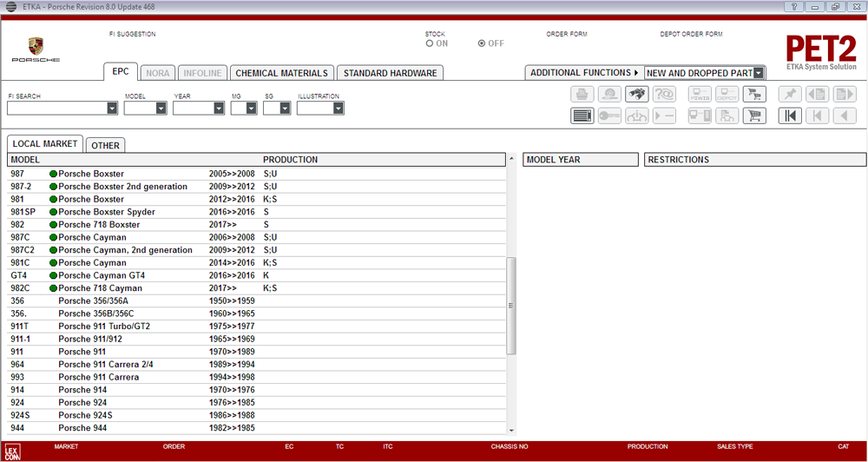Expand the New and Dropped Part dropdown
868x462 pixels.
coord(759,73)
